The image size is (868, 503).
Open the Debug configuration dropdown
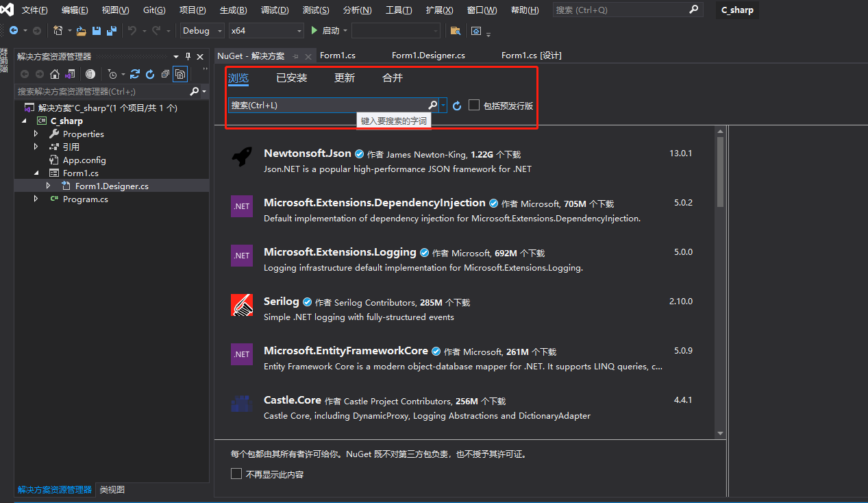tap(202, 31)
